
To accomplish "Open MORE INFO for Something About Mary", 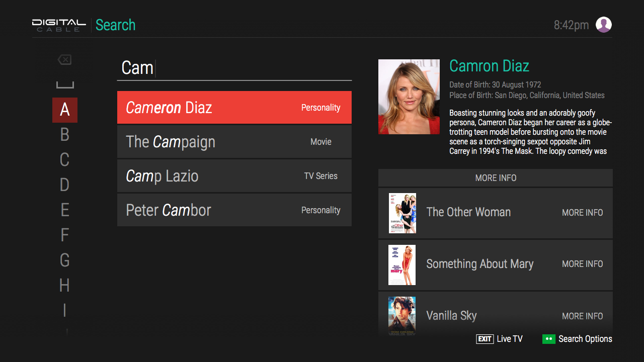I will [x=582, y=264].
